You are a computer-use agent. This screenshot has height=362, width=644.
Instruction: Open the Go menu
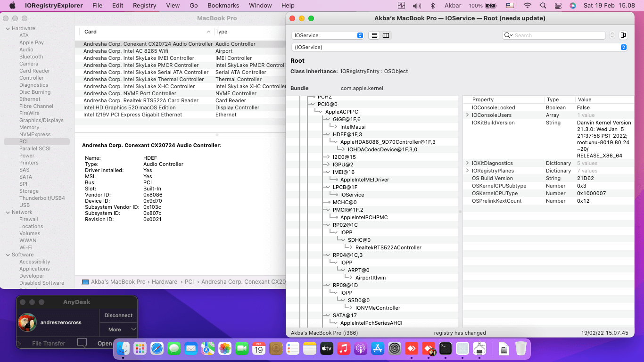coord(193,6)
